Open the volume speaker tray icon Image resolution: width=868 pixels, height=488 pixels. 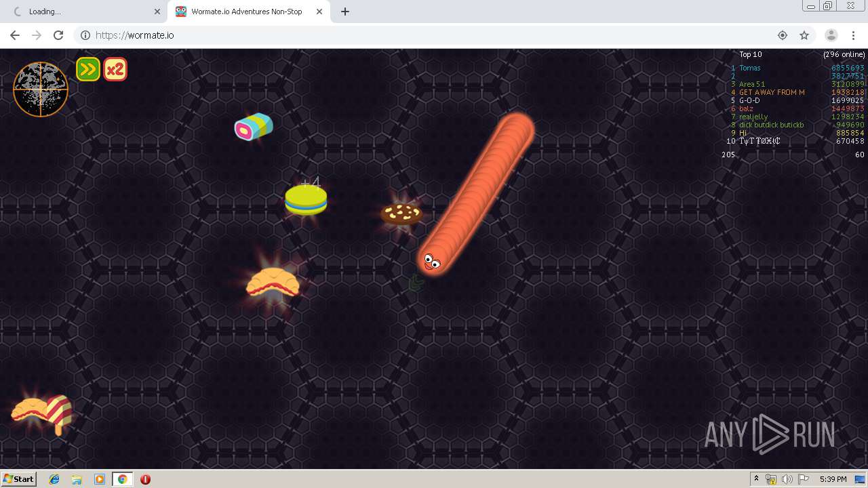[x=787, y=479]
